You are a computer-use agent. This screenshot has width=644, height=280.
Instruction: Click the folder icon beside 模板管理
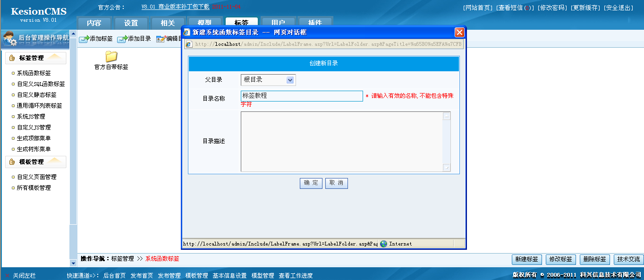(x=11, y=161)
